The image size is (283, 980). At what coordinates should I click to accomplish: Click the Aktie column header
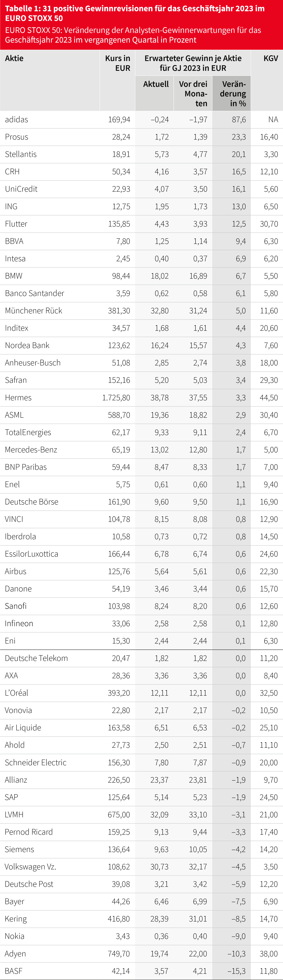14,58
